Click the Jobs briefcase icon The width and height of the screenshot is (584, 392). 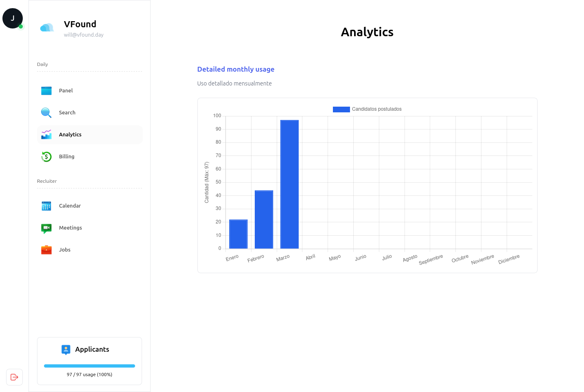pos(46,250)
